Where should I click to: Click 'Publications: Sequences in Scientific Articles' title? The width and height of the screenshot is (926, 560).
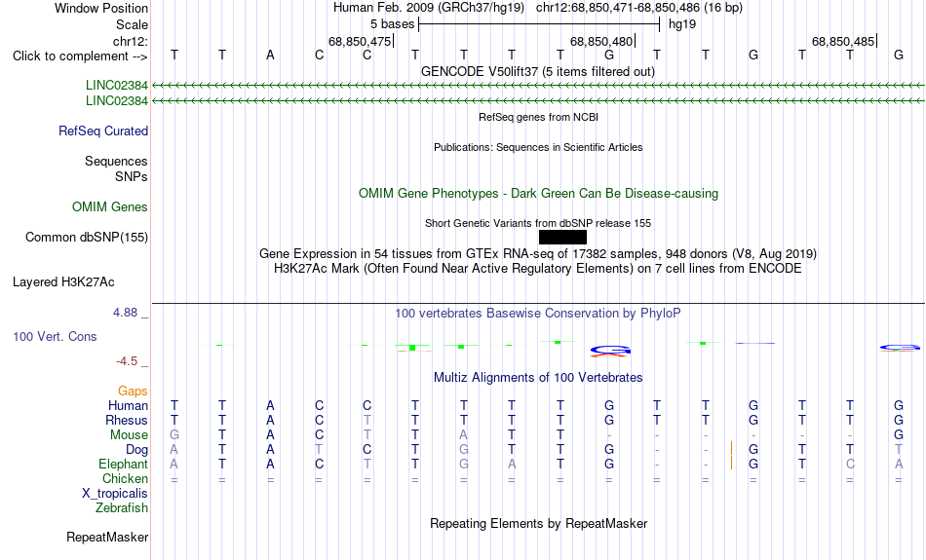[538, 147]
